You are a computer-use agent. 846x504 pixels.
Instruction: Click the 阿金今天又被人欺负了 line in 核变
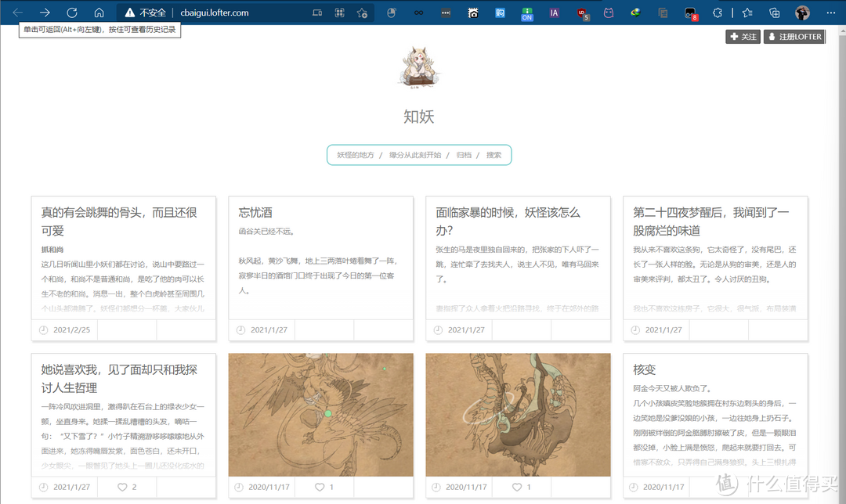coord(672,388)
